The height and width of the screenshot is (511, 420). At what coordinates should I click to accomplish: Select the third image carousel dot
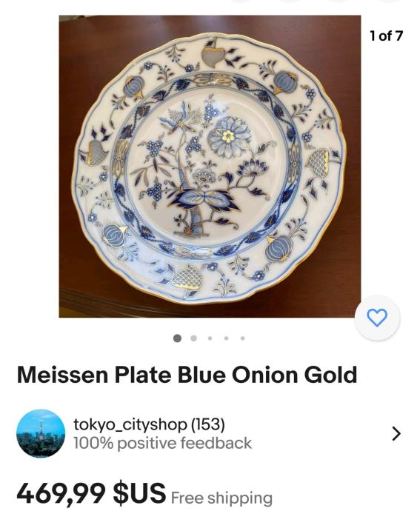point(210,338)
